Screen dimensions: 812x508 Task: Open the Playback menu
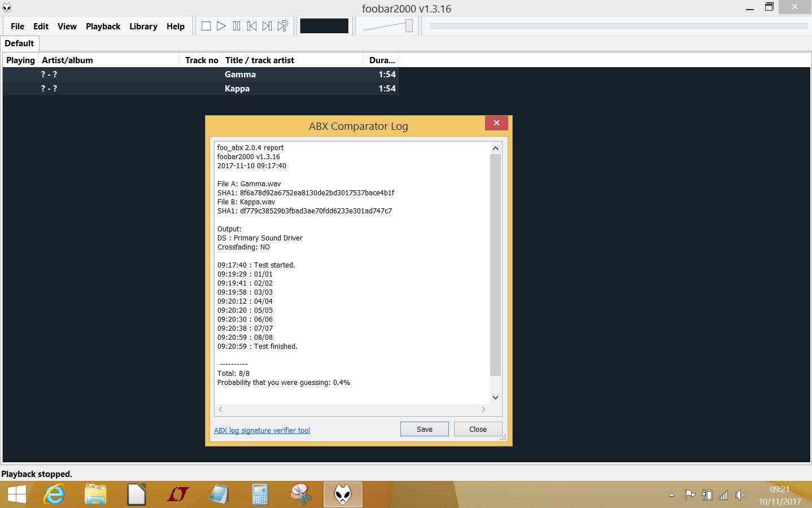(x=103, y=26)
